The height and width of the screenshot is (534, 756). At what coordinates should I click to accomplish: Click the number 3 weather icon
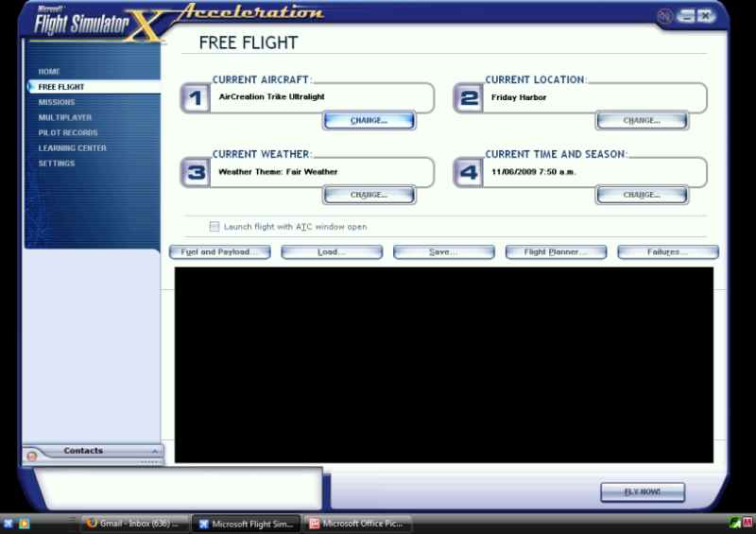pos(196,173)
